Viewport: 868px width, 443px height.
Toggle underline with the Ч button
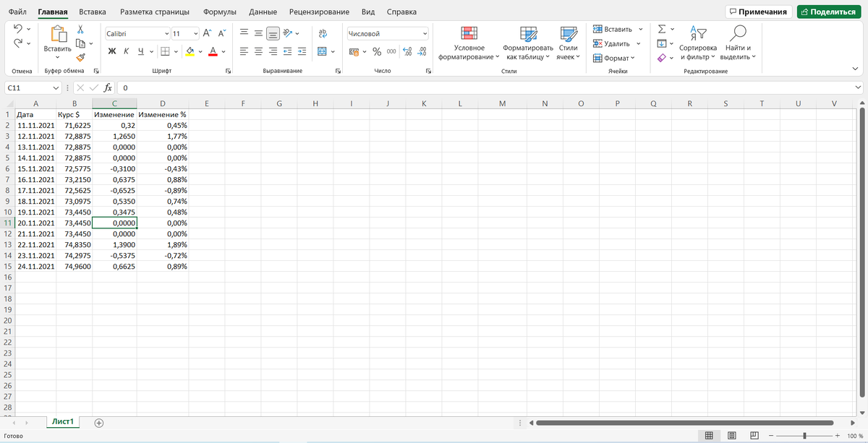141,51
